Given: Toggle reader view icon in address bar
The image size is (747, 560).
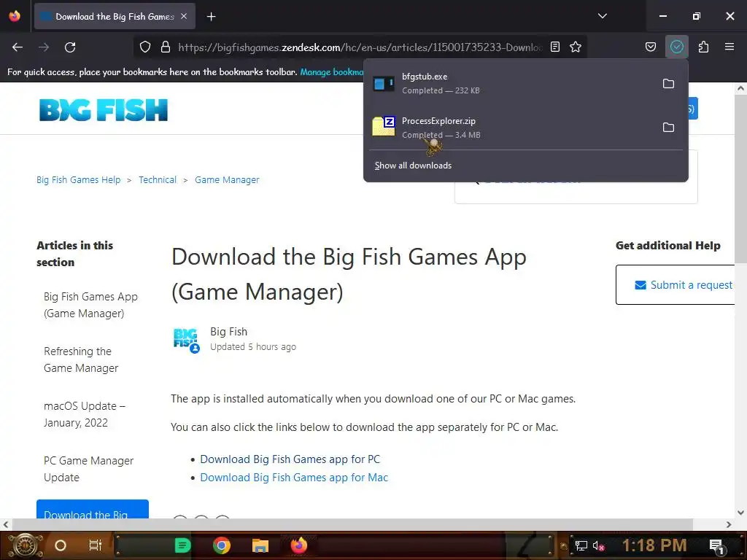Looking at the screenshot, I should pos(555,47).
